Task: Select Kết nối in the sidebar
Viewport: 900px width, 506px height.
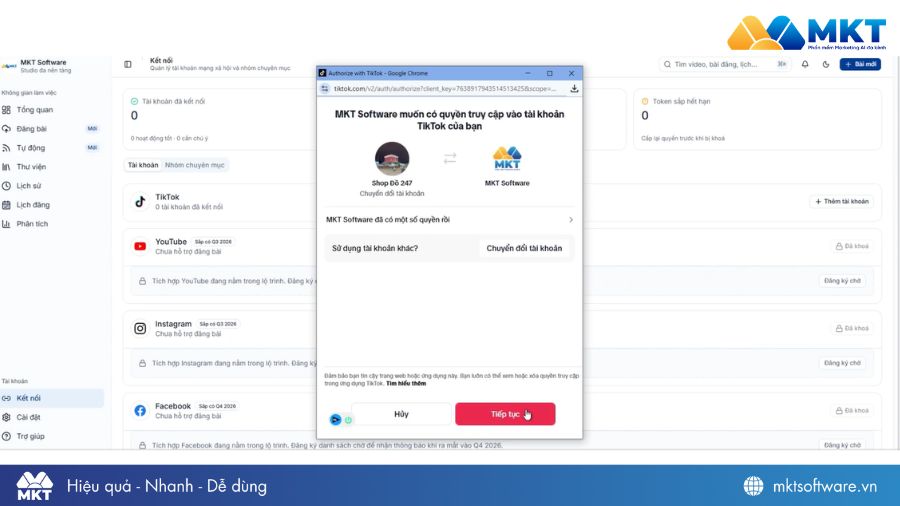Action: (52, 398)
